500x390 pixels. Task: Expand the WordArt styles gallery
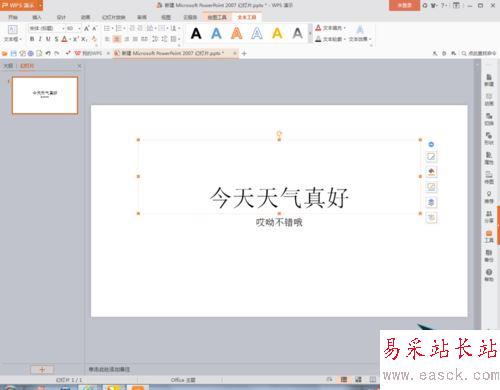tap(310, 34)
